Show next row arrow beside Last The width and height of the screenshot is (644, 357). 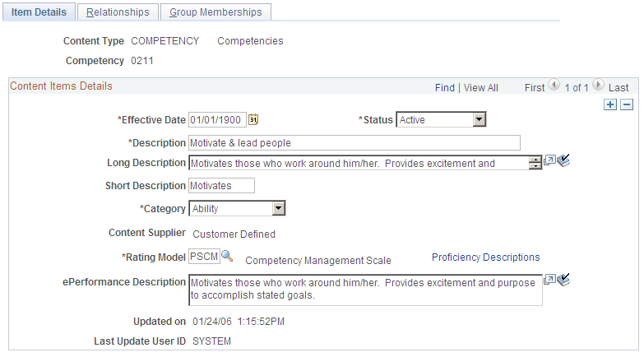(599, 85)
